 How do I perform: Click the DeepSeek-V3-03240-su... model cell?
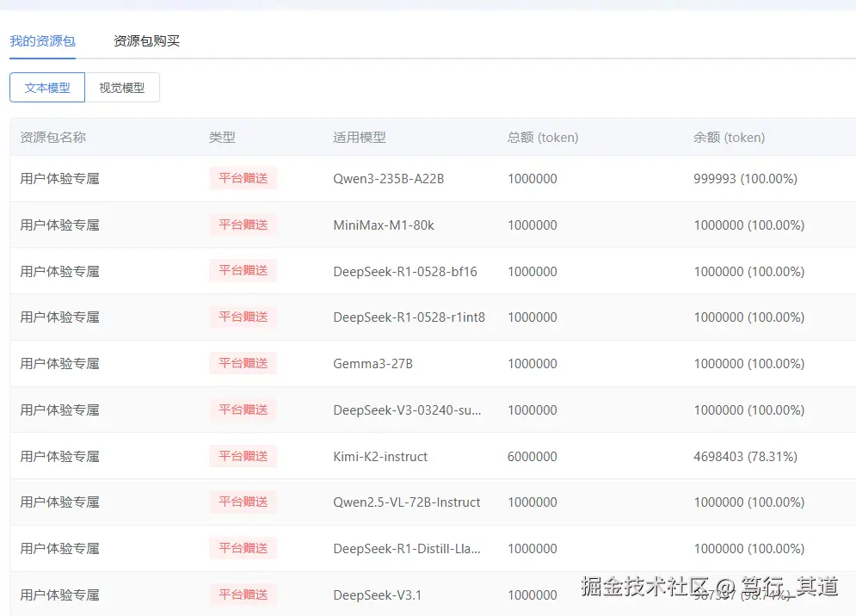point(407,410)
